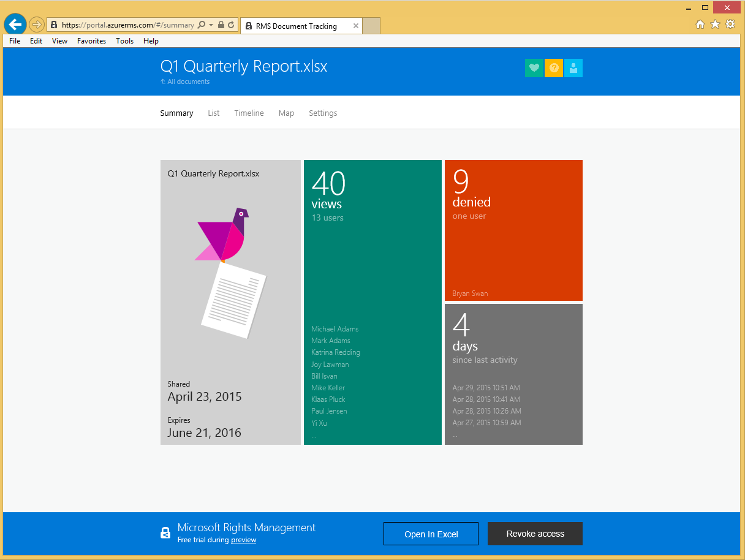Image resolution: width=745 pixels, height=560 pixels.
Task: Switch to the Timeline tab
Action: coord(249,113)
